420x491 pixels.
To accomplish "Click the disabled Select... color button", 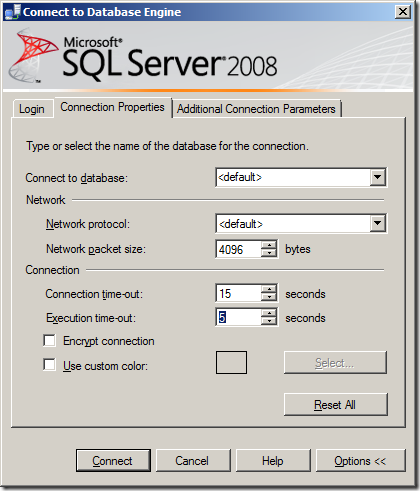I will [335, 362].
